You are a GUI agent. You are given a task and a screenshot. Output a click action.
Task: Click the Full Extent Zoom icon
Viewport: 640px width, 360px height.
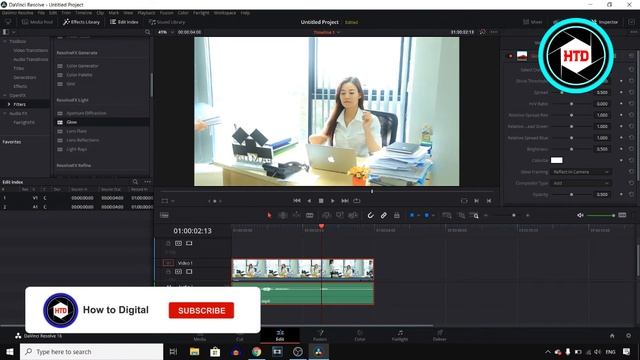(x=447, y=215)
